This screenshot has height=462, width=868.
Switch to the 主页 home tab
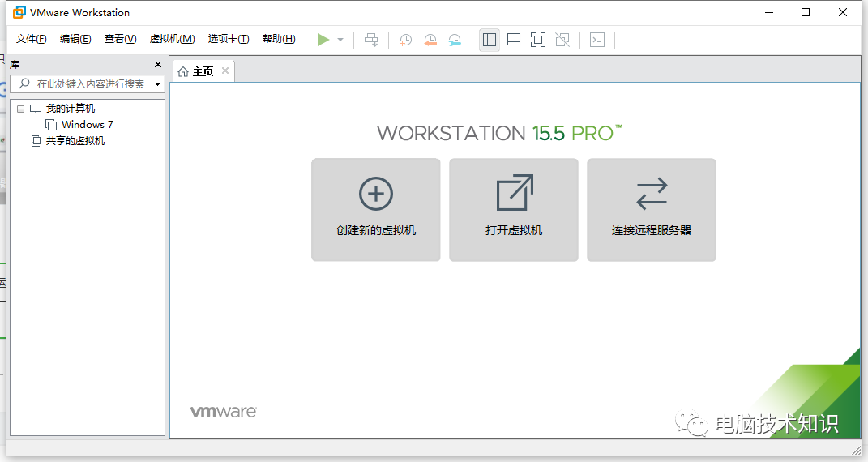[203, 71]
